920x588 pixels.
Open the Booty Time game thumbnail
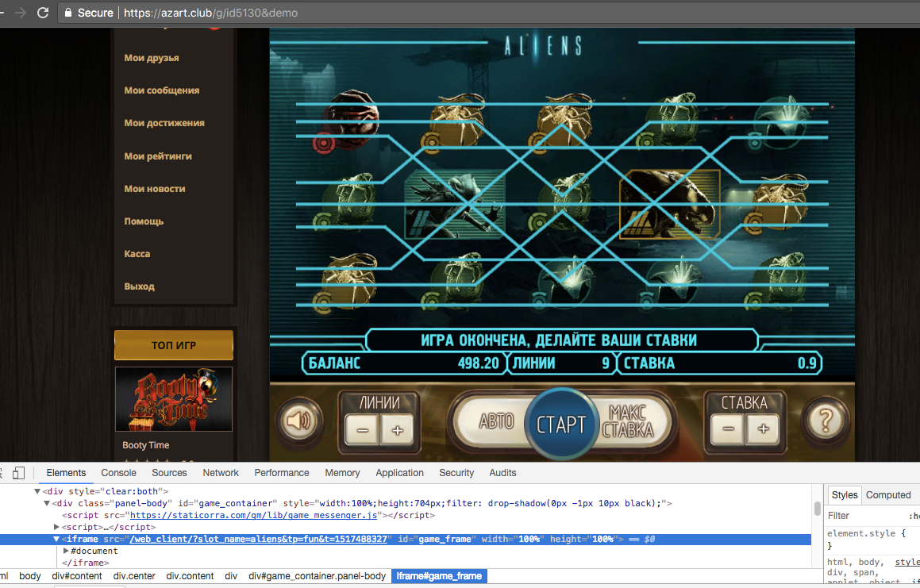(x=174, y=399)
